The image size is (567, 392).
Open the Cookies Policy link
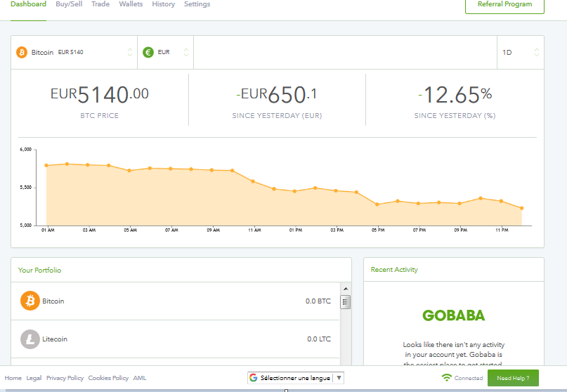108,378
